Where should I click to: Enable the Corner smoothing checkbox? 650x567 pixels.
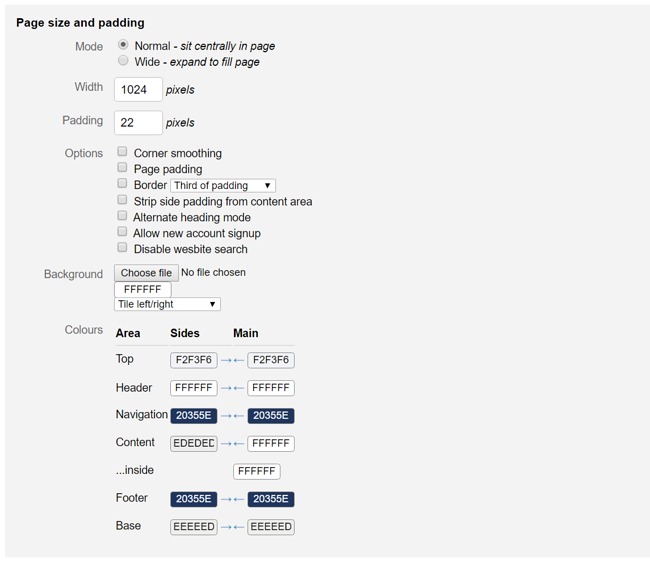pyautogui.click(x=122, y=151)
